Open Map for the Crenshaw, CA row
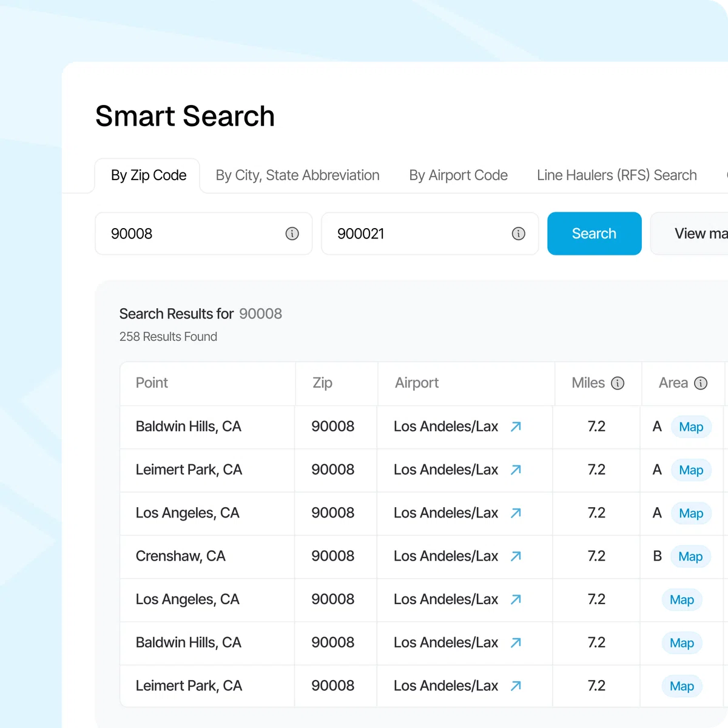Viewport: 728px width, 728px height. [690, 556]
